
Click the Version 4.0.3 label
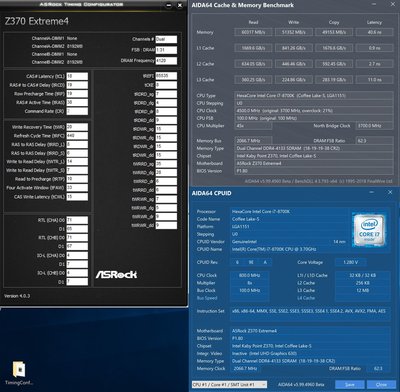(17, 296)
